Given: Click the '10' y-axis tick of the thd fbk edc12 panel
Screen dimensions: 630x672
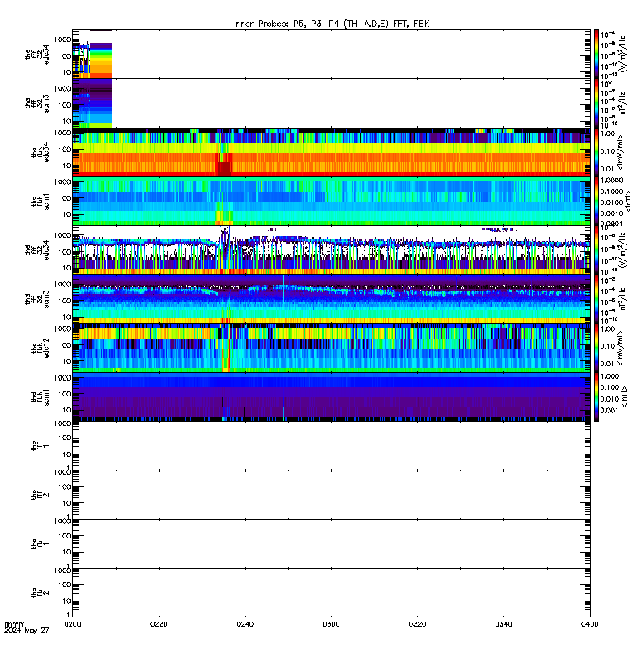Looking at the screenshot, I should tap(66, 361).
